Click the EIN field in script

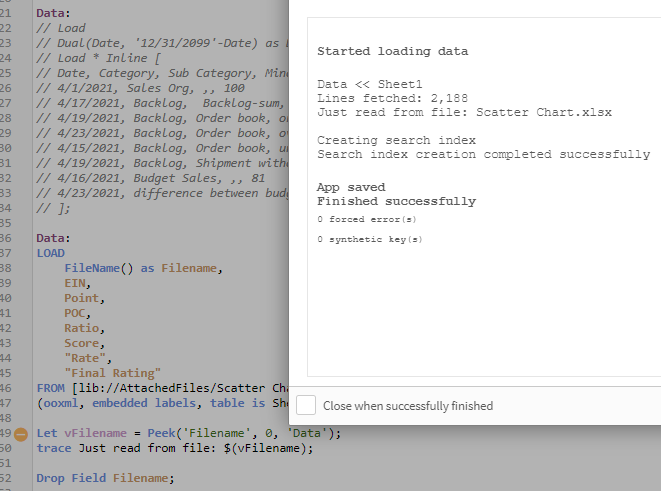[77, 283]
